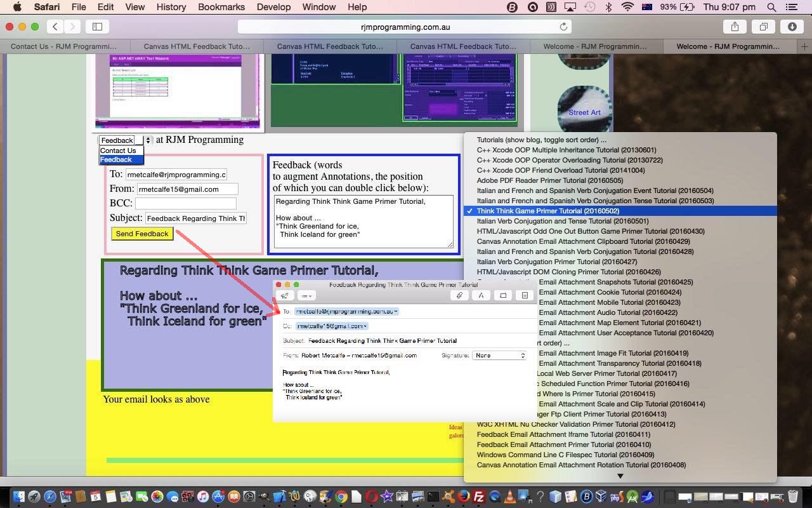Click Safari's forward navigation arrow
Screen dimensions: 812x508
click(72, 27)
